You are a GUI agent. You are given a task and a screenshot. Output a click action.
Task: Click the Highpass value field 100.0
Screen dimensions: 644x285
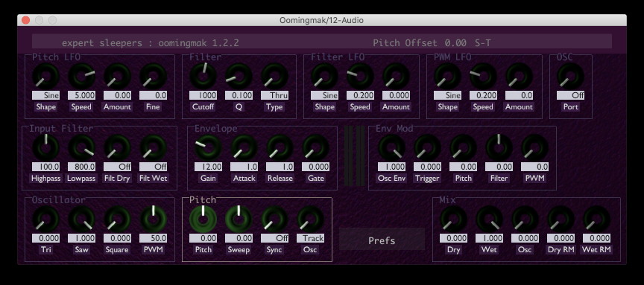tap(46, 167)
